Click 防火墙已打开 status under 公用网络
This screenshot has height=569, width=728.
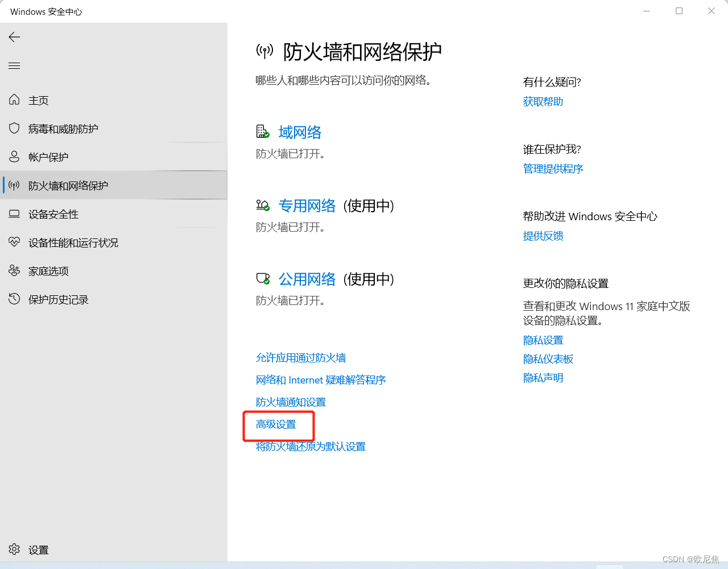click(291, 300)
